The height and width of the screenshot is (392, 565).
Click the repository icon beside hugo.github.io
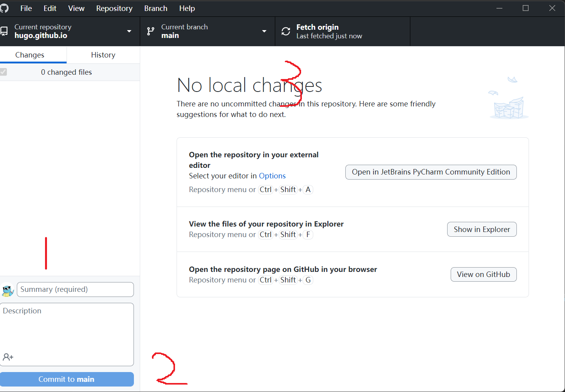[4, 31]
